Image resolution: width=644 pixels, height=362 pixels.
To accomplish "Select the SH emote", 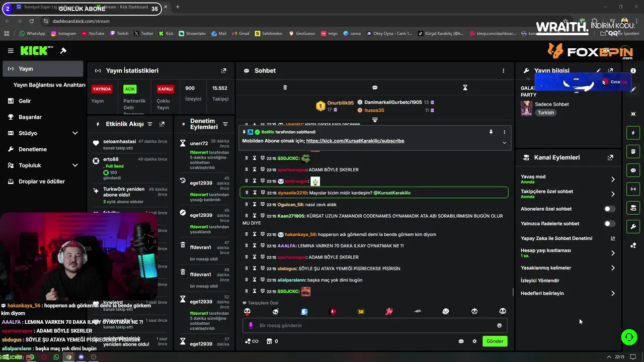I will tap(361, 312).
